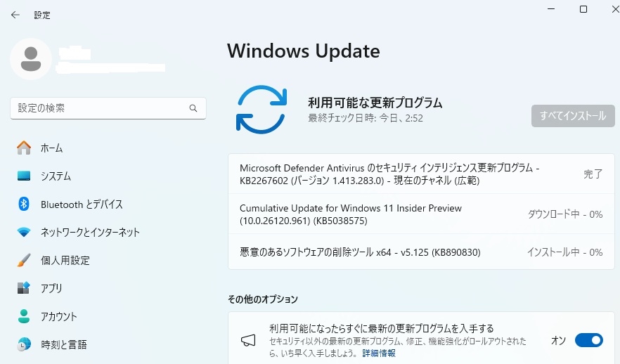Click the インストール中 - 0% status
620x364 pixels.
pos(565,252)
